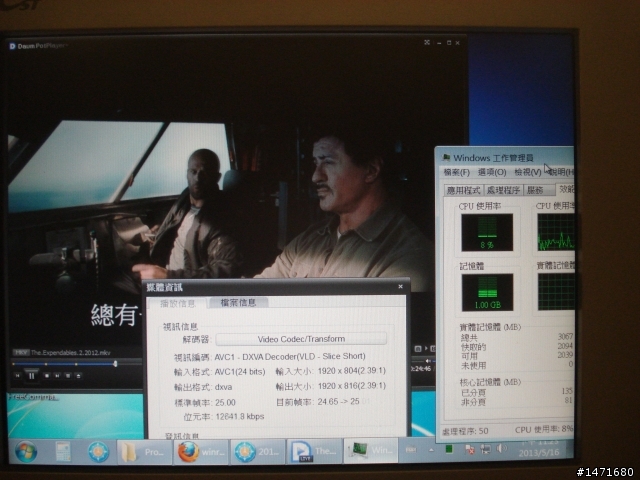
Task: Click the Action Center flag tray icon
Action: pyautogui.click(x=470, y=450)
